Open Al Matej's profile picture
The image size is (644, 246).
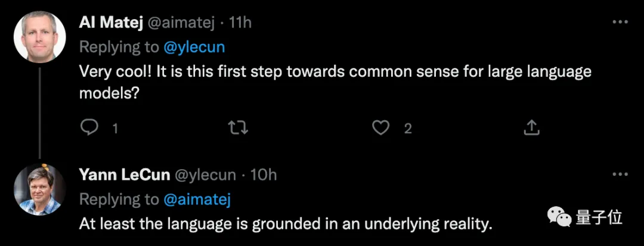tap(39, 37)
